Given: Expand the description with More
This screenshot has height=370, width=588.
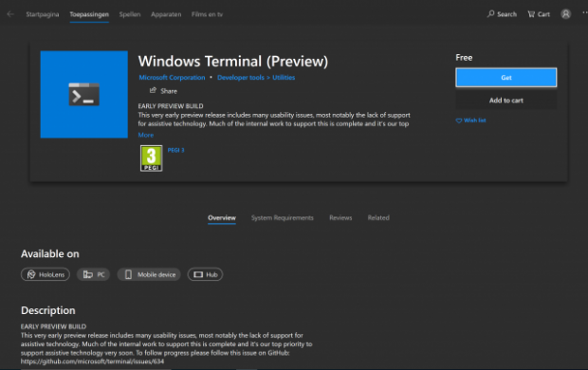Looking at the screenshot, I should (146, 135).
